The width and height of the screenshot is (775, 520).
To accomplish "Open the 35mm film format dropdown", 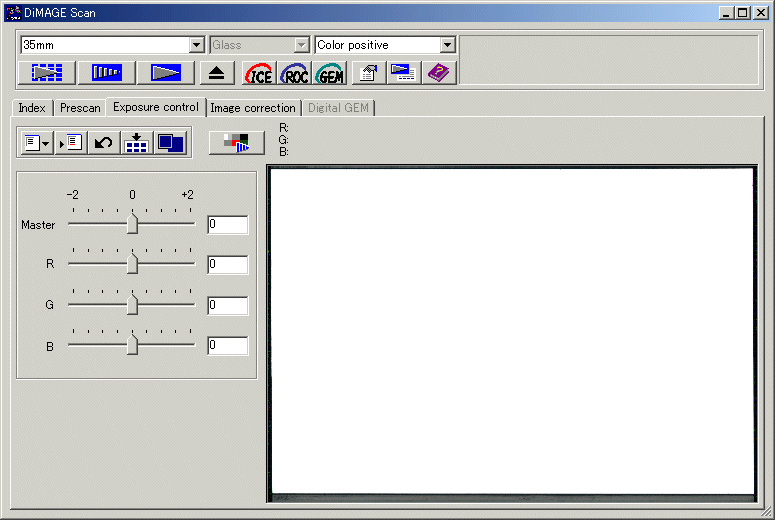I will point(196,45).
